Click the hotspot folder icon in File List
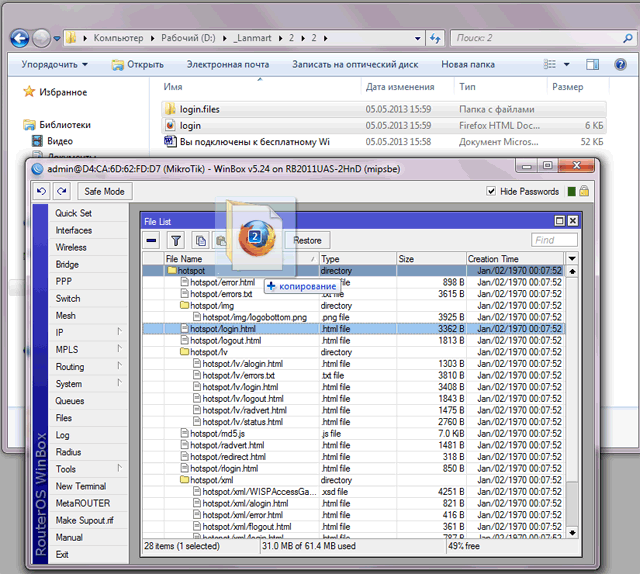The height and width of the screenshot is (574, 640). coord(172,270)
